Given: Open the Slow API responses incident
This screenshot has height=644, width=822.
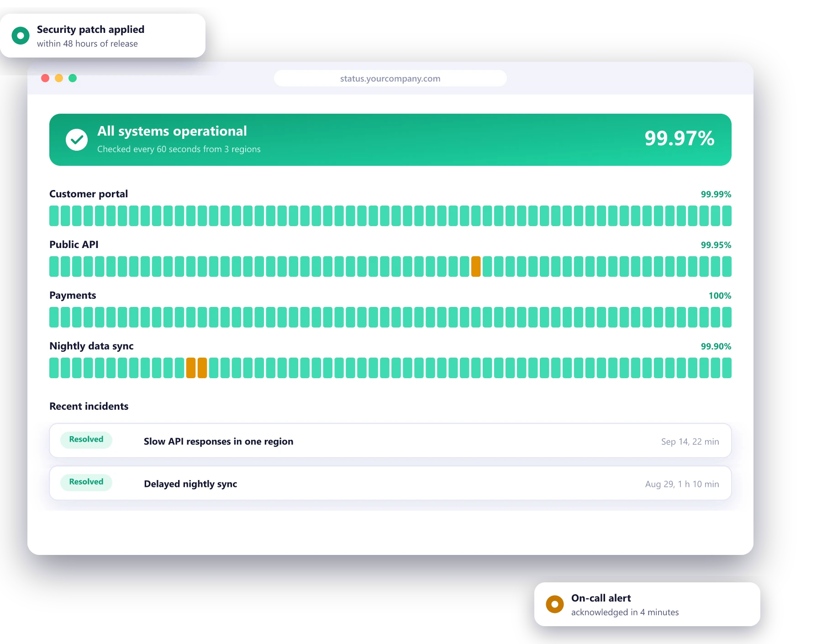Looking at the screenshot, I should tap(390, 441).
